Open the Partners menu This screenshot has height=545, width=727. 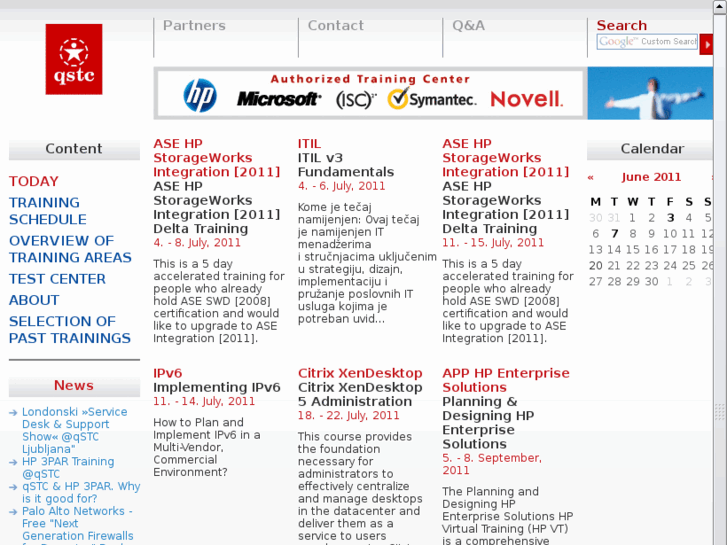point(194,26)
